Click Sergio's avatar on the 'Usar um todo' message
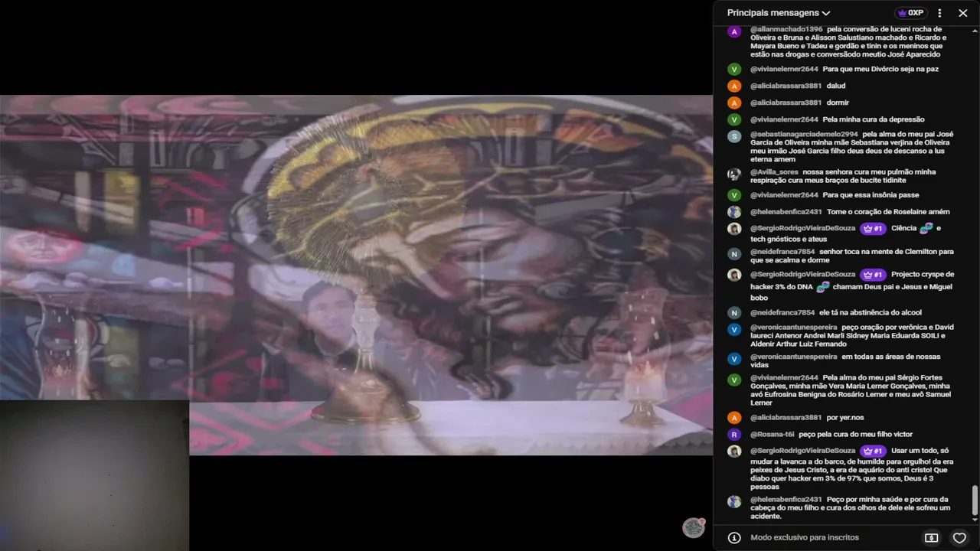Image resolution: width=980 pixels, height=551 pixels. pos(734,452)
